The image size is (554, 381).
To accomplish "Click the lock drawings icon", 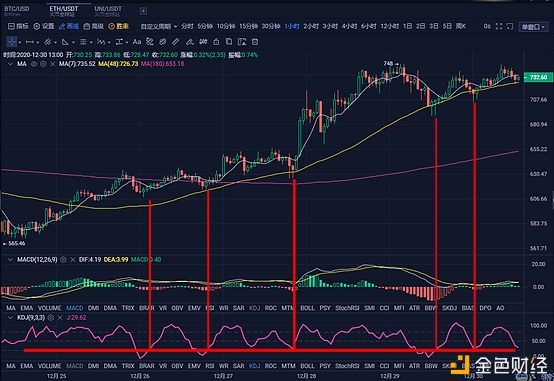I will click(216, 42).
